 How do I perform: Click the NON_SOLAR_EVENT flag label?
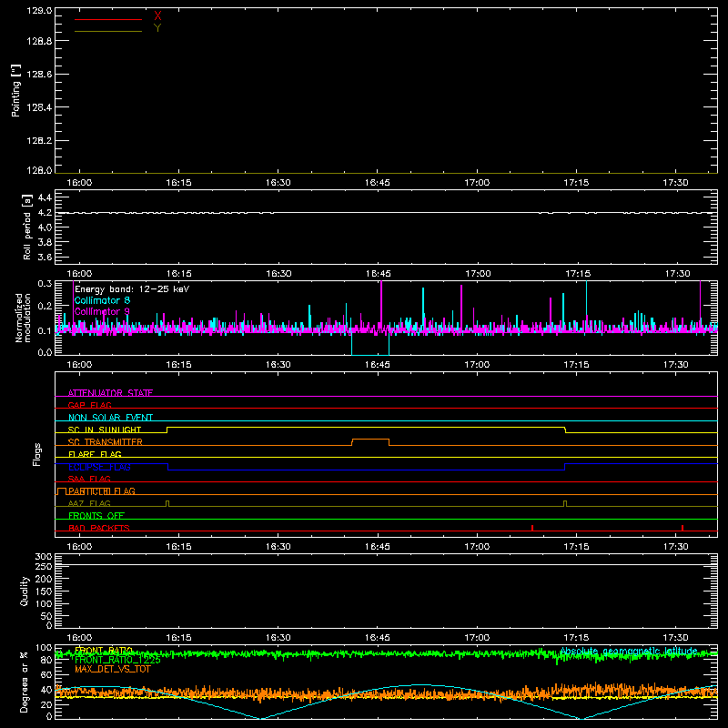click(110, 418)
